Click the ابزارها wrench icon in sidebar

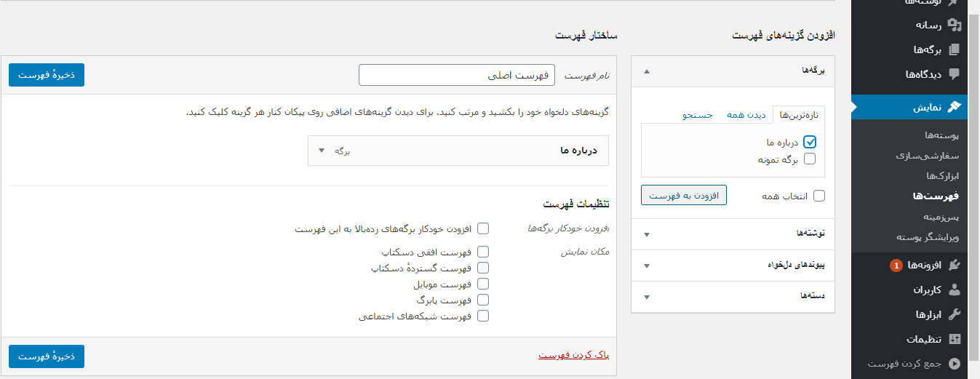955,314
